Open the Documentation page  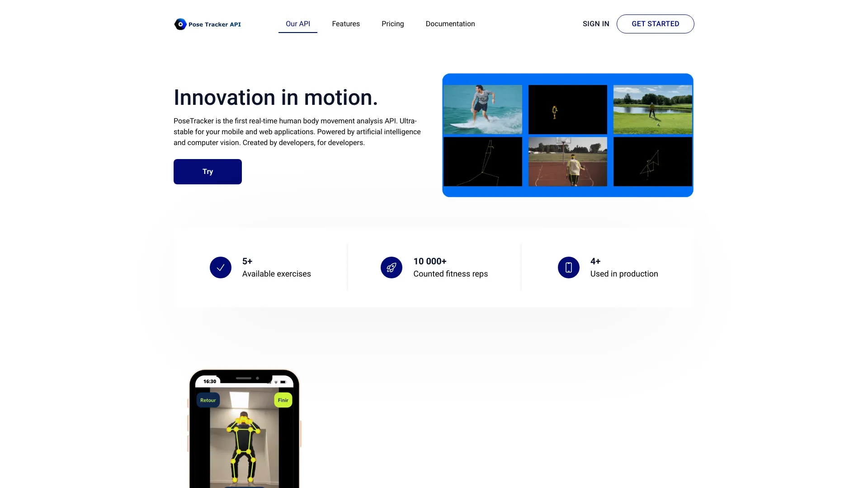(450, 24)
